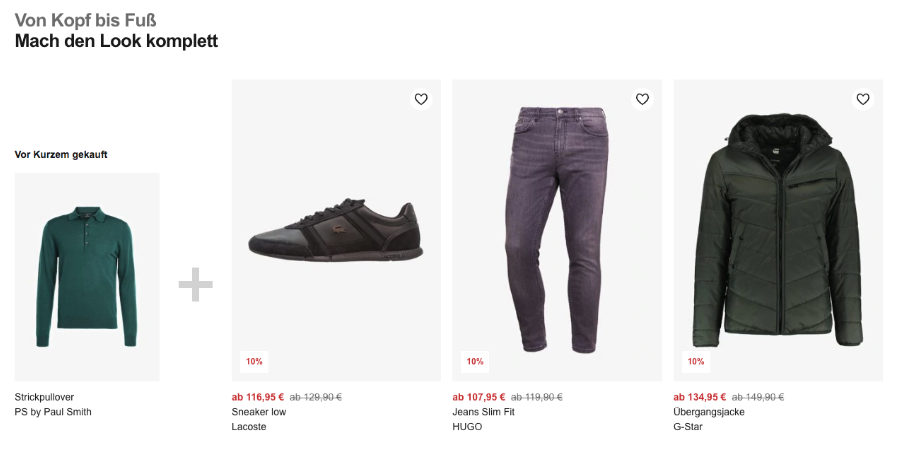The width and height of the screenshot is (904, 460).
Task: Open the Übergangsjacke product link
Action: click(x=709, y=412)
